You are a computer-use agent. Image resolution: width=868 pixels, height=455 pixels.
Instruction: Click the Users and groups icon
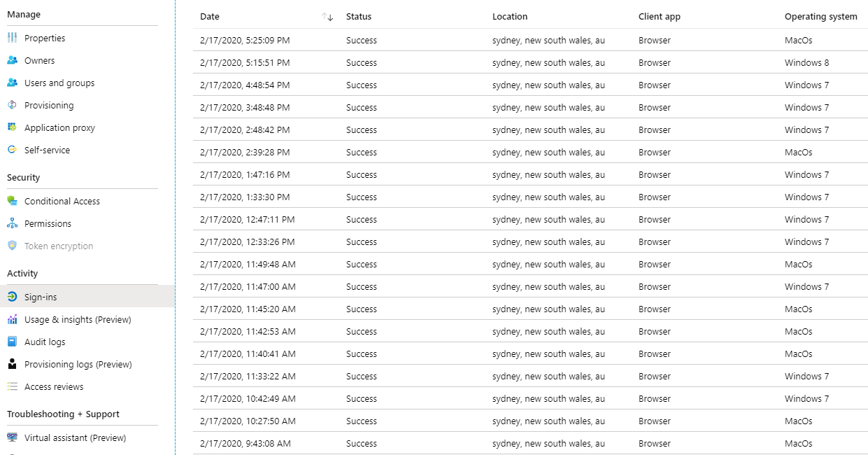pos(14,83)
